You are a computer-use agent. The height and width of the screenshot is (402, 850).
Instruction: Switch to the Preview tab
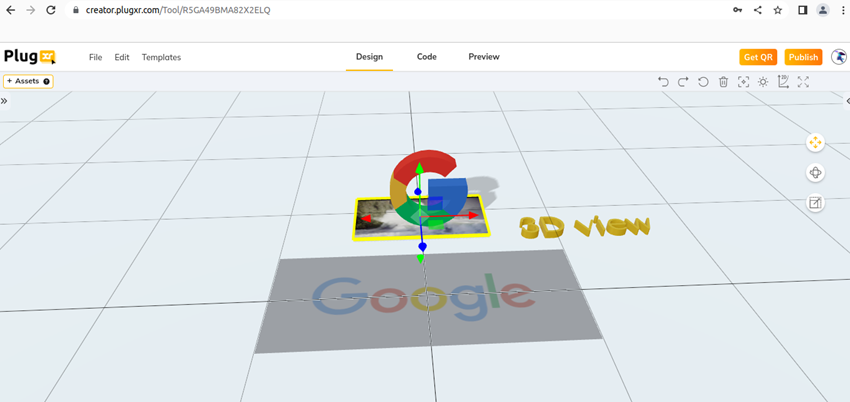pos(484,57)
